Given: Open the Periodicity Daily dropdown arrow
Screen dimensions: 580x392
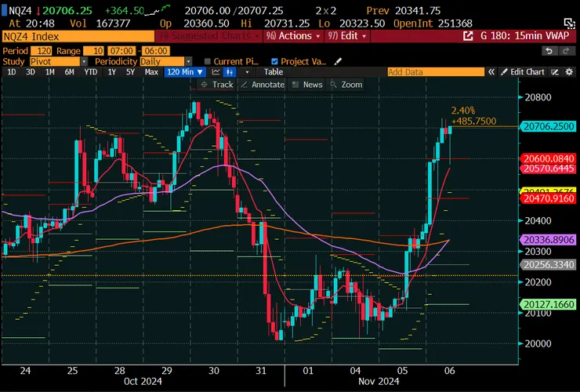Looking at the screenshot, I should point(189,61).
